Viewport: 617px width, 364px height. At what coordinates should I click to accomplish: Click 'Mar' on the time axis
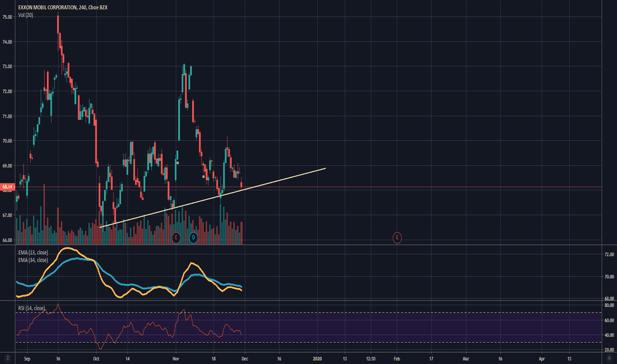coord(466,359)
